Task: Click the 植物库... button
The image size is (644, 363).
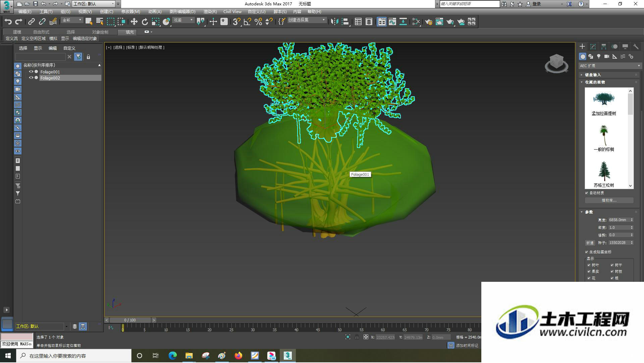Action: 609,200
